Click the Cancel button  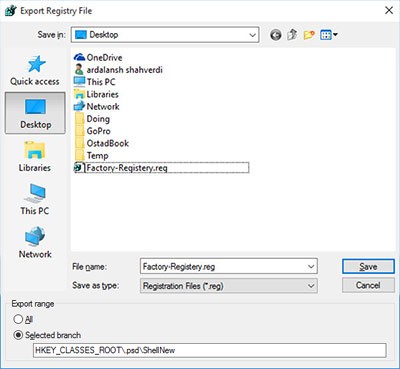pyautogui.click(x=368, y=285)
